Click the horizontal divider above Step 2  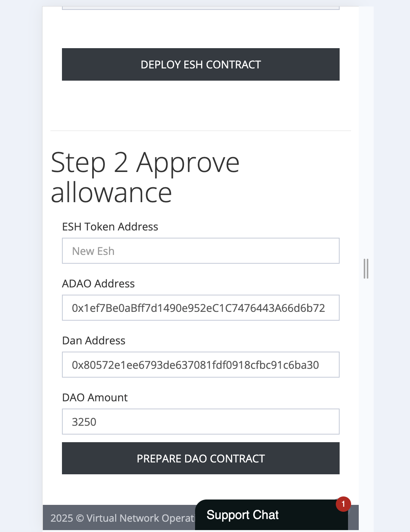tap(200, 131)
